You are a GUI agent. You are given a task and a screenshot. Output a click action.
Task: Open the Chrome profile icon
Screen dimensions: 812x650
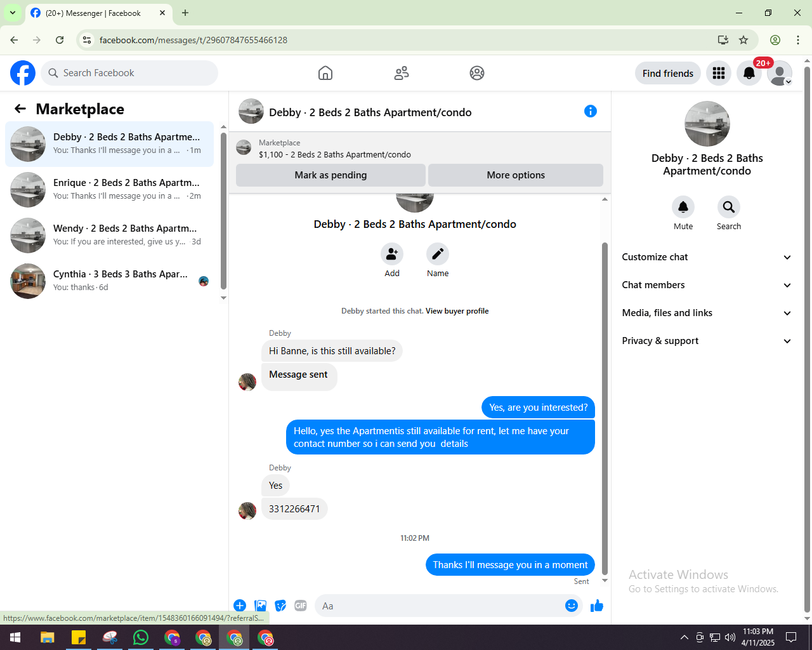tap(775, 40)
